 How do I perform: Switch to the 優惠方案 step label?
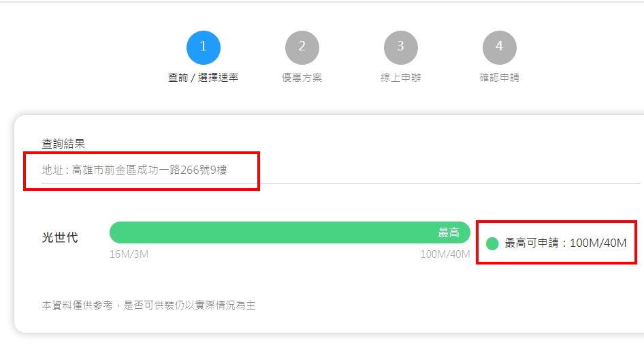302,77
